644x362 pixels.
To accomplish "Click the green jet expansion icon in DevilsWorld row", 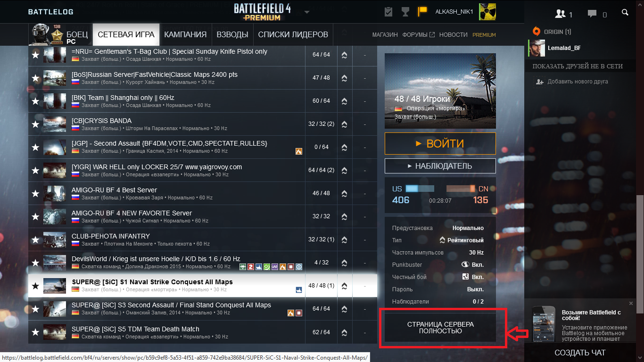I will pos(243,267).
